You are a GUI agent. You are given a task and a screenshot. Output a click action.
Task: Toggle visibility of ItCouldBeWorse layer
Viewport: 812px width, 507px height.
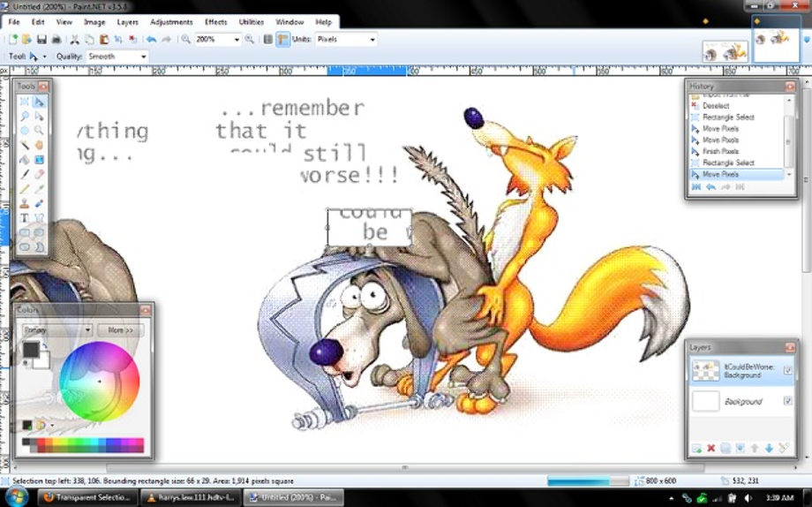click(788, 371)
